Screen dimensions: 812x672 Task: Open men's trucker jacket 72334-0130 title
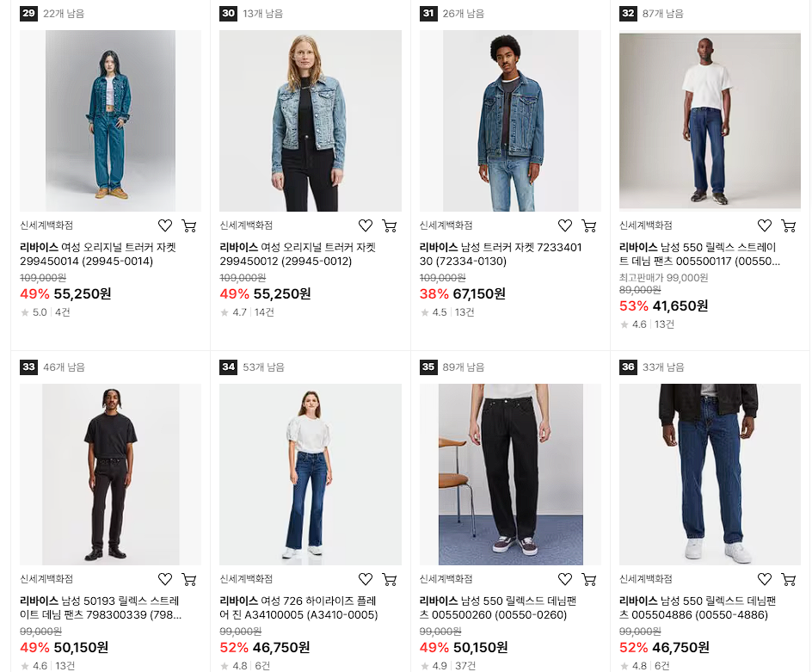click(501, 255)
